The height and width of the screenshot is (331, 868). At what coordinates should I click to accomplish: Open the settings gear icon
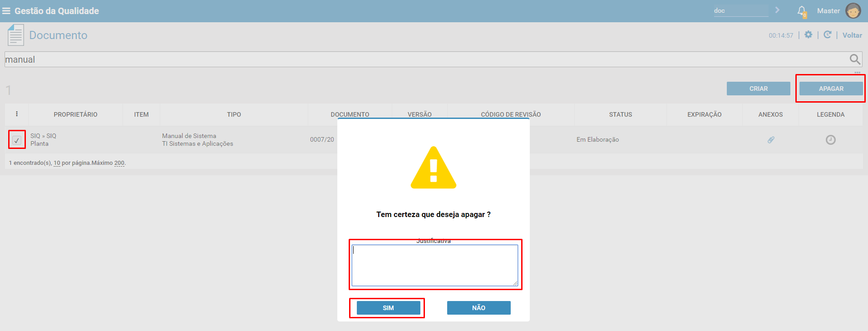808,35
